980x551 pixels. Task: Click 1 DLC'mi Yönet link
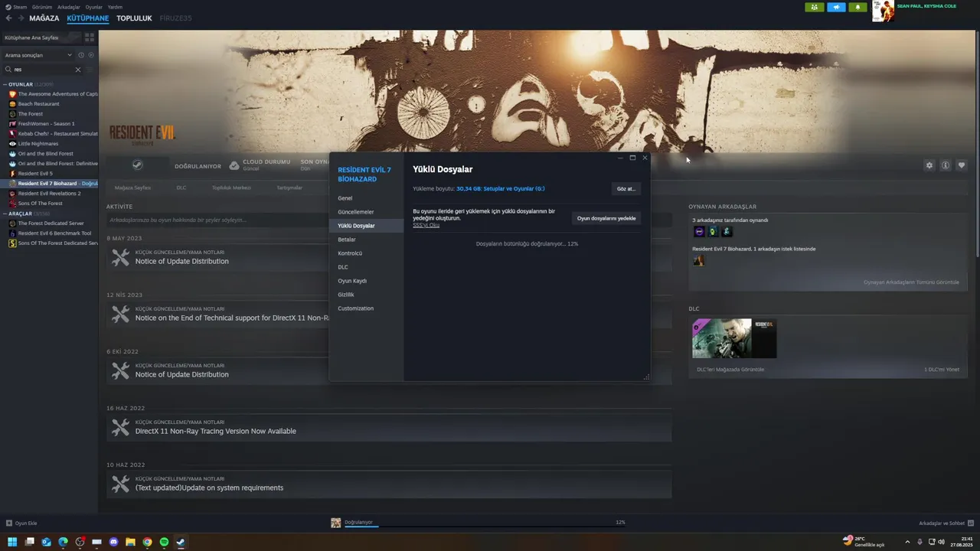tap(942, 370)
